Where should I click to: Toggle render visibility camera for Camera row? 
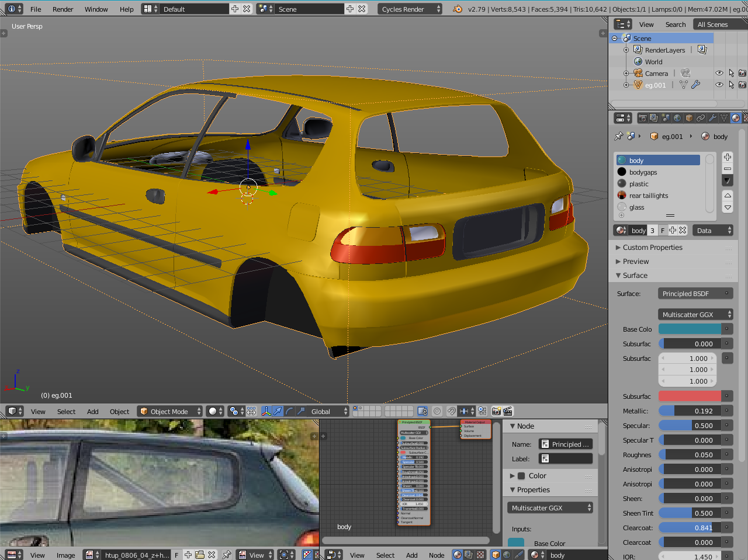point(742,73)
